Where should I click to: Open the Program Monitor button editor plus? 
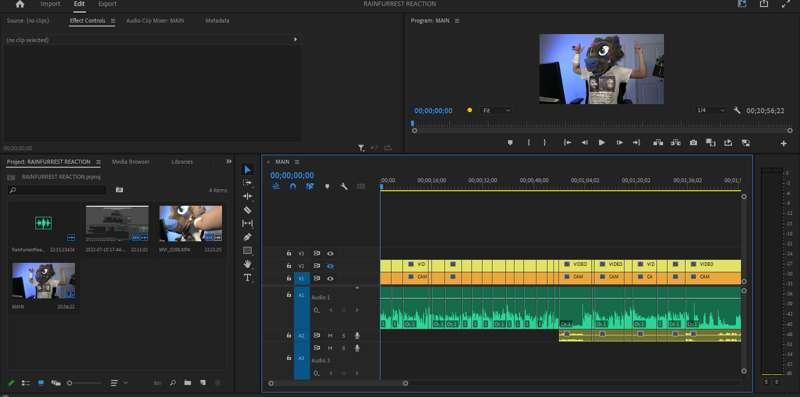click(x=784, y=144)
